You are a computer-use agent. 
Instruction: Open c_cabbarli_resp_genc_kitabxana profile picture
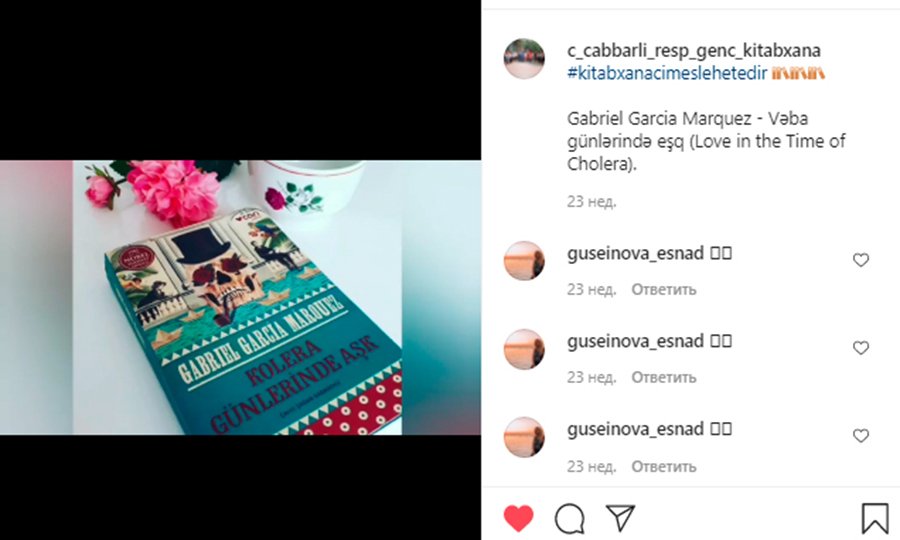[524, 59]
